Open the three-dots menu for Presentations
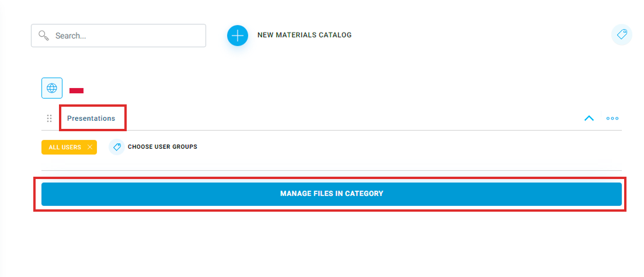This screenshot has width=644, height=277. (x=612, y=118)
